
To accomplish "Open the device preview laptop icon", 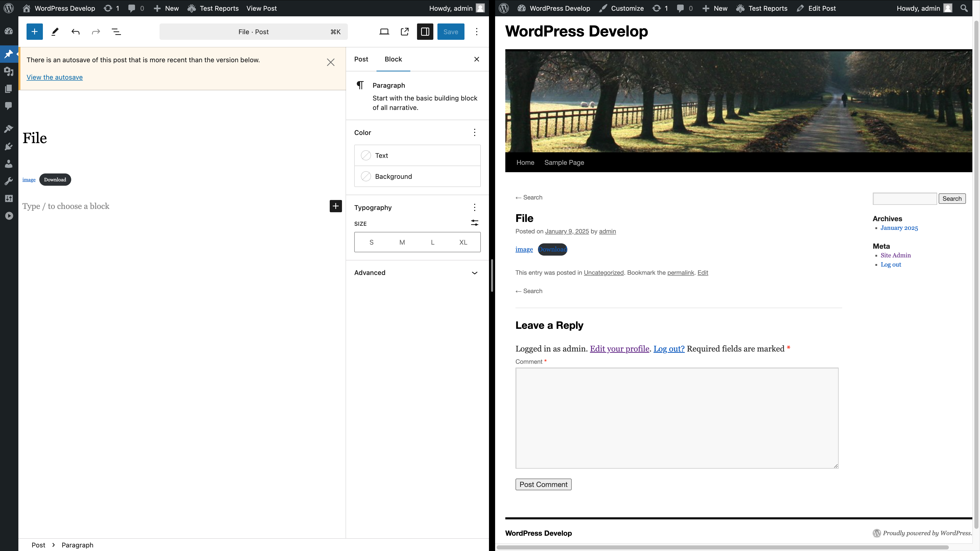I will pyautogui.click(x=384, y=32).
